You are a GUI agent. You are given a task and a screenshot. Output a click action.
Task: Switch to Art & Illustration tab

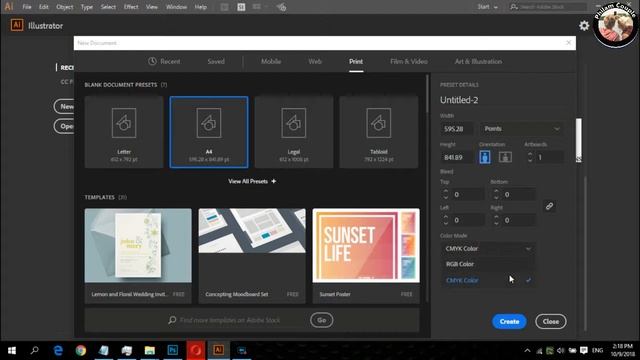[478, 61]
